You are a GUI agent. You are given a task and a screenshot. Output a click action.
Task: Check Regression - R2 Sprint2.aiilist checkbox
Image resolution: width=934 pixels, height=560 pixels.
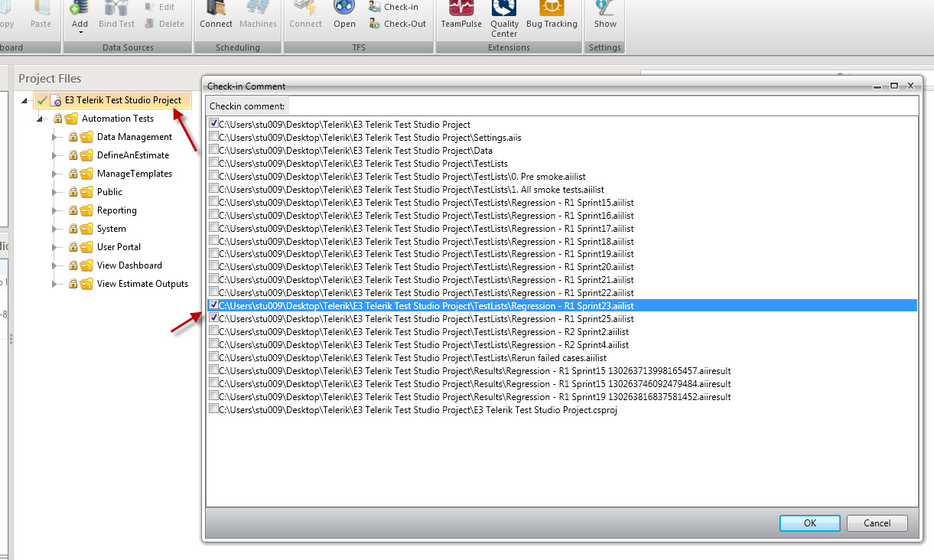(213, 331)
